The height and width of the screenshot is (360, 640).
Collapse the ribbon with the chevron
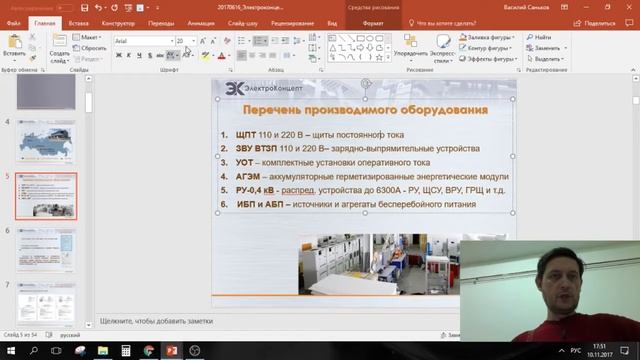(633, 70)
